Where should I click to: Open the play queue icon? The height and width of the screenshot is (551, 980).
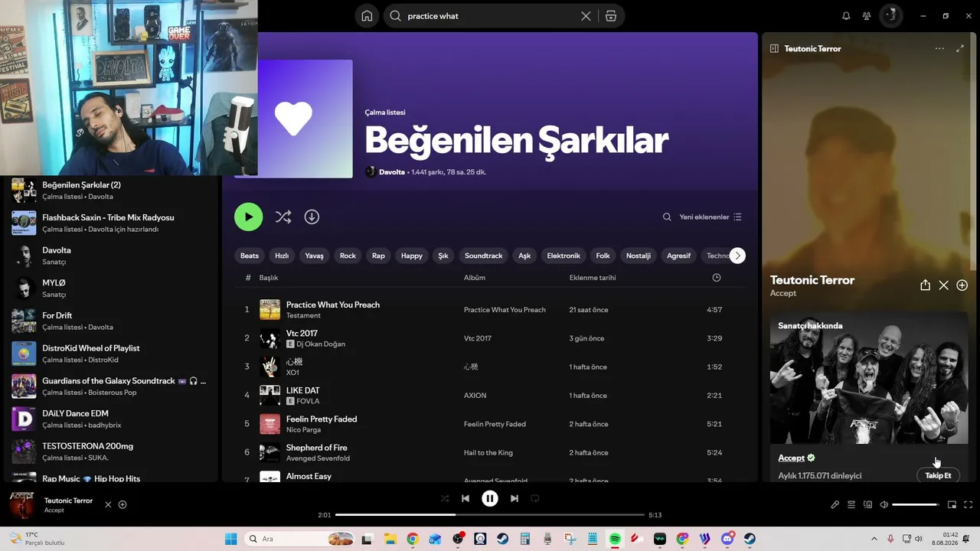(x=851, y=504)
